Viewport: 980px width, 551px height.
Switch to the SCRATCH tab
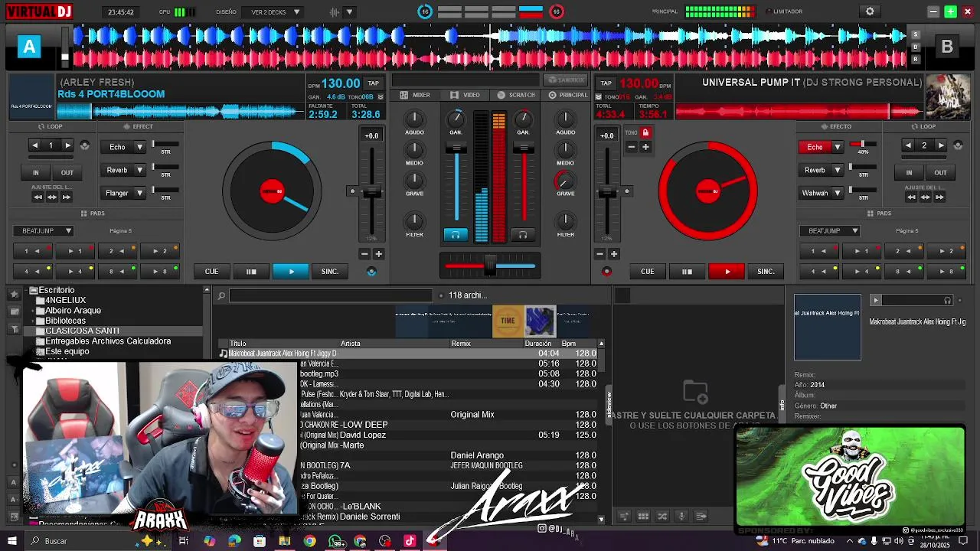coord(516,95)
